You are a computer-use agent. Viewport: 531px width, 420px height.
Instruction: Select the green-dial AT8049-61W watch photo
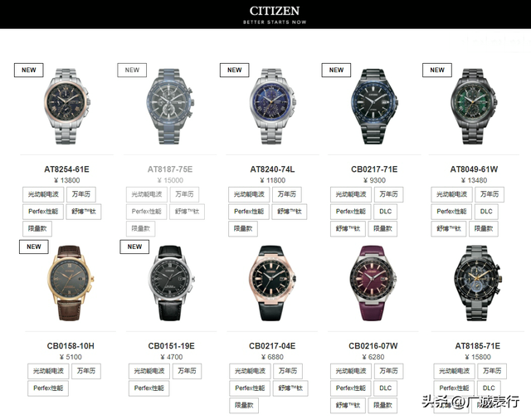[474, 106]
